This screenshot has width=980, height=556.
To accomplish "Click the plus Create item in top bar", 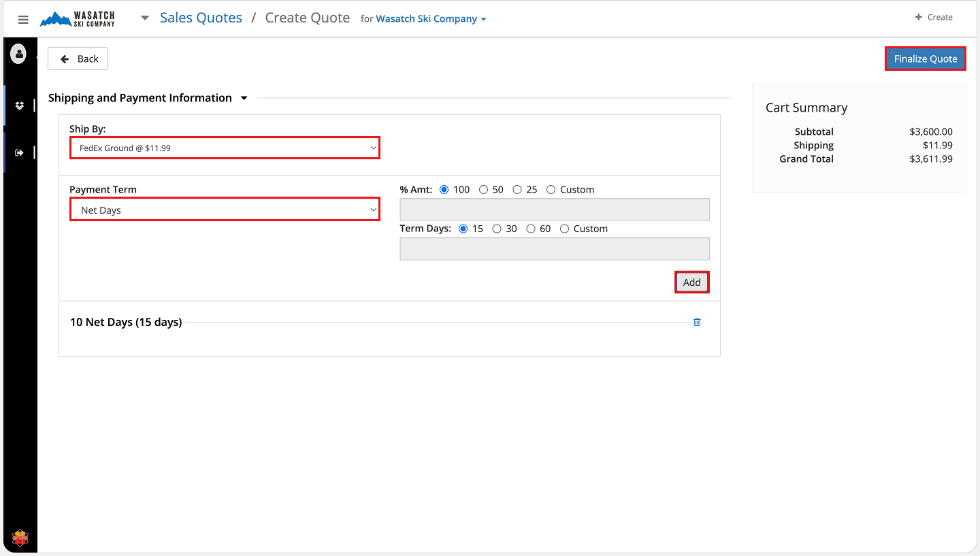I will [934, 17].
